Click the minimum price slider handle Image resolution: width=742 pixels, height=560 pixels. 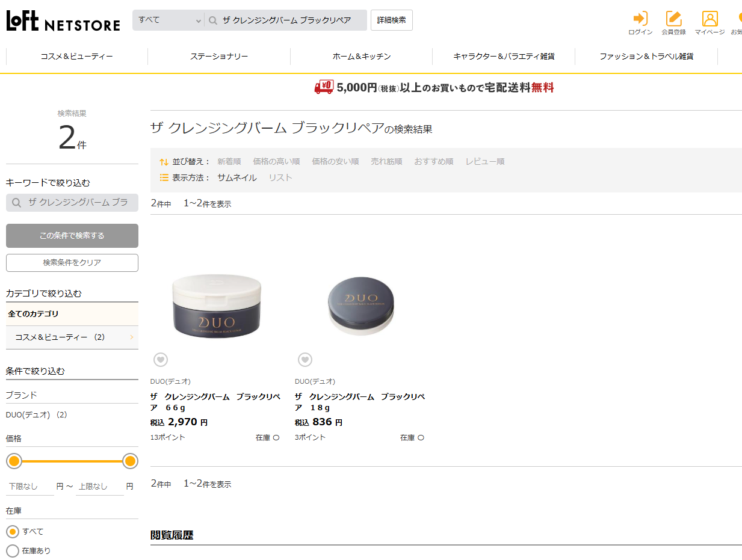(14, 461)
